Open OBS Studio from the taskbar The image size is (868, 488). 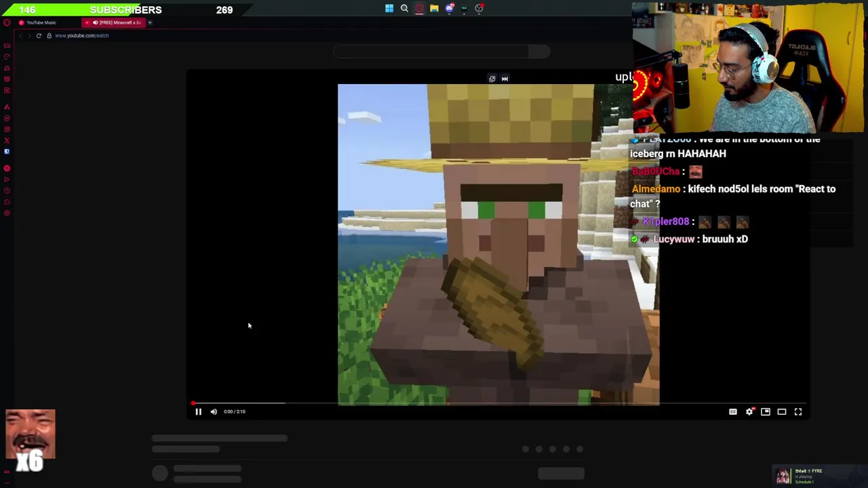[x=479, y=9]
